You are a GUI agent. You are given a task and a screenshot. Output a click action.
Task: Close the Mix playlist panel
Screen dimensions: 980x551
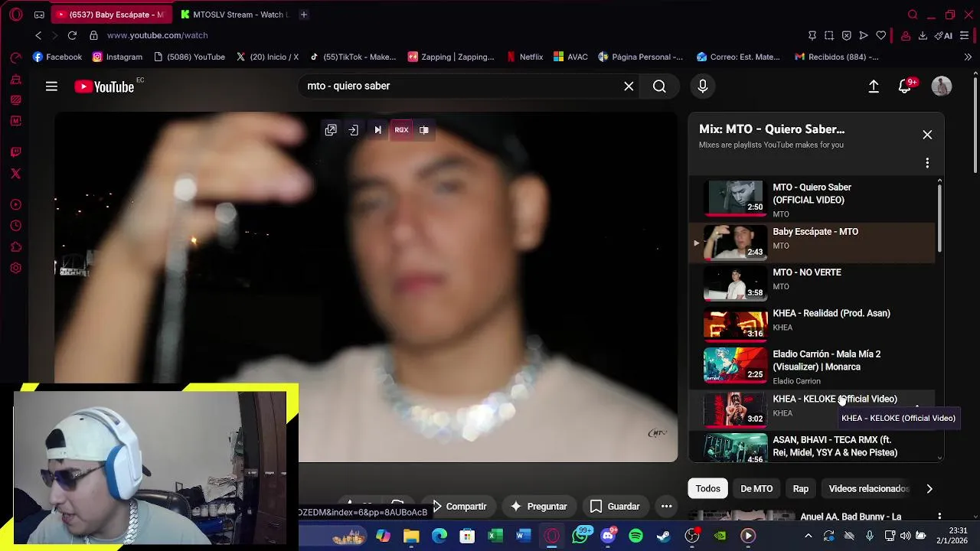coord(927,135)
